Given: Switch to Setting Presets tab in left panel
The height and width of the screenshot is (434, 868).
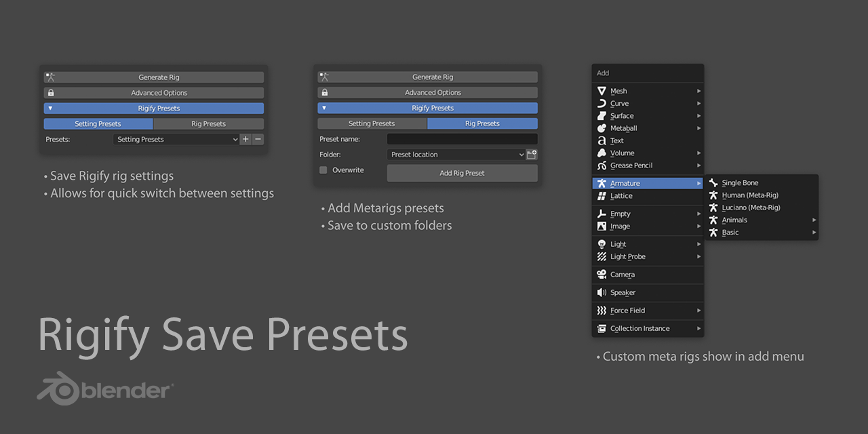Looking at the screenshot, I should point(98,124).
